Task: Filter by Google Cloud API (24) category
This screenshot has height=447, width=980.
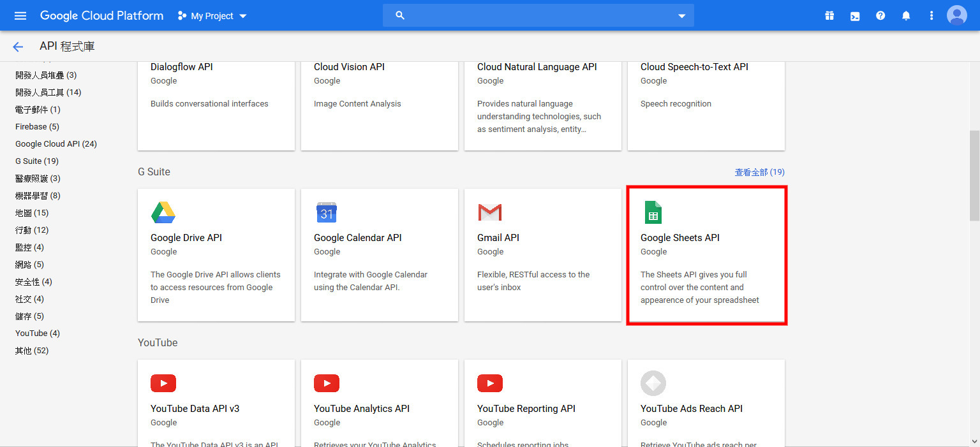Action: pos(56,144)
